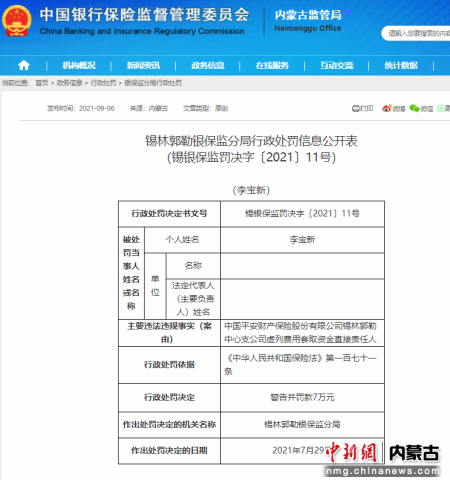450x480 pixels.
Task: Open the 互动交流 menu
Action: (337, 65)
